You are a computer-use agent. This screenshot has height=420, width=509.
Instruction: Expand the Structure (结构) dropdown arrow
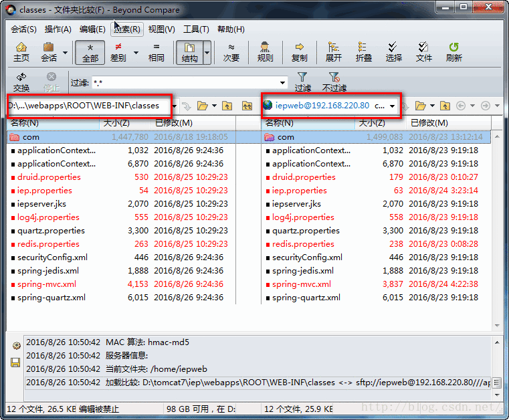pyautogui.click(x=207, y=52)
